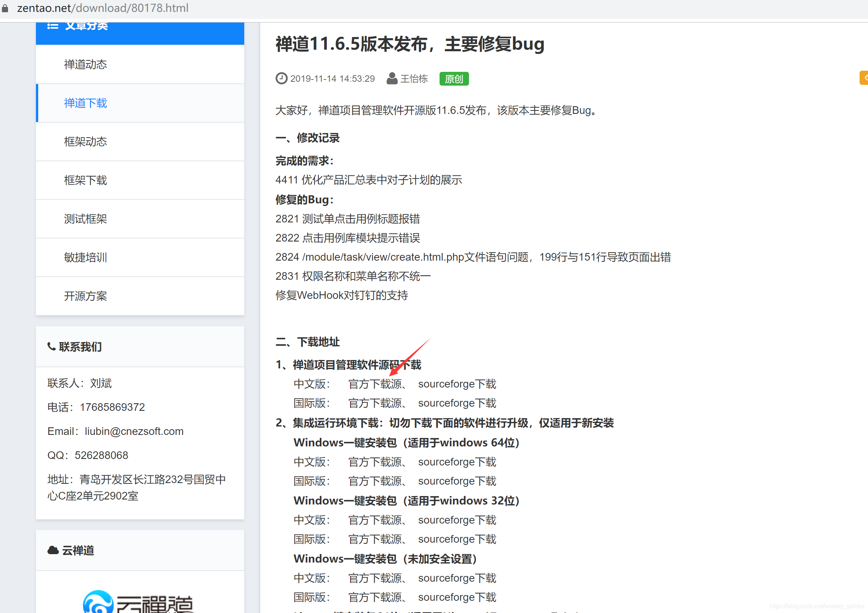This screenshot has width=868, height=613.
Task: Click the line 修复WebHook对钉钉的支持
Action: 342,295
